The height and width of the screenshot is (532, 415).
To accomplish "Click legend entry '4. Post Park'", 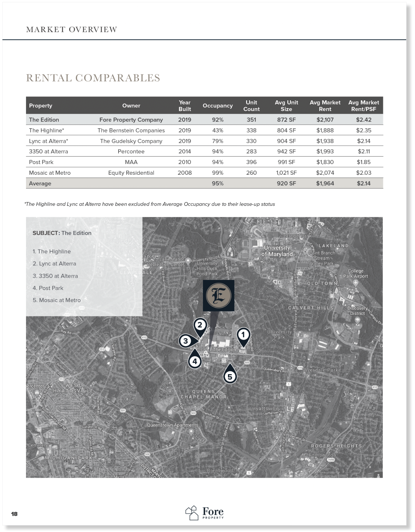I will coord(48,288).
